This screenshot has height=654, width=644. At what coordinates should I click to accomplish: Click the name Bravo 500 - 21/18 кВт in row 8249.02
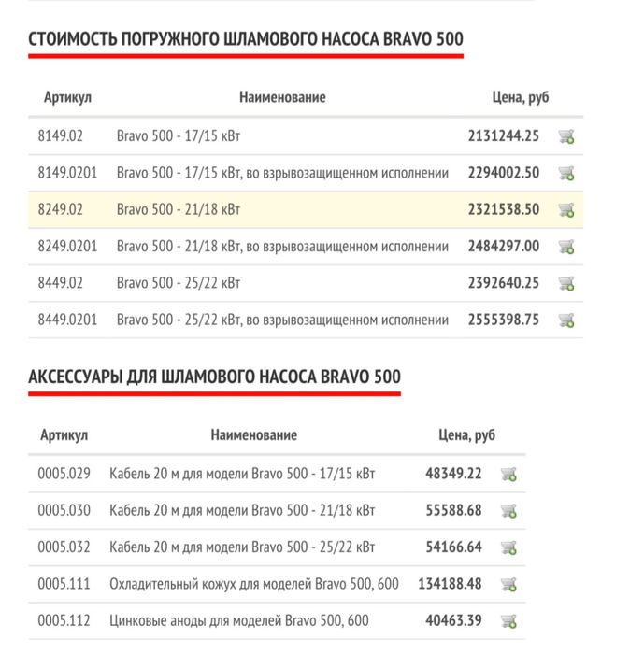(x=179, y=209)
